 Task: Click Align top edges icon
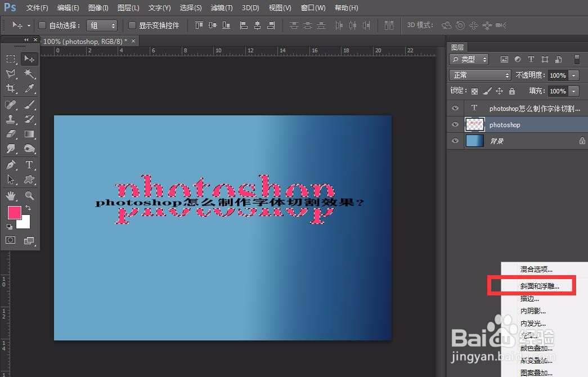click(x=199, y=25)
